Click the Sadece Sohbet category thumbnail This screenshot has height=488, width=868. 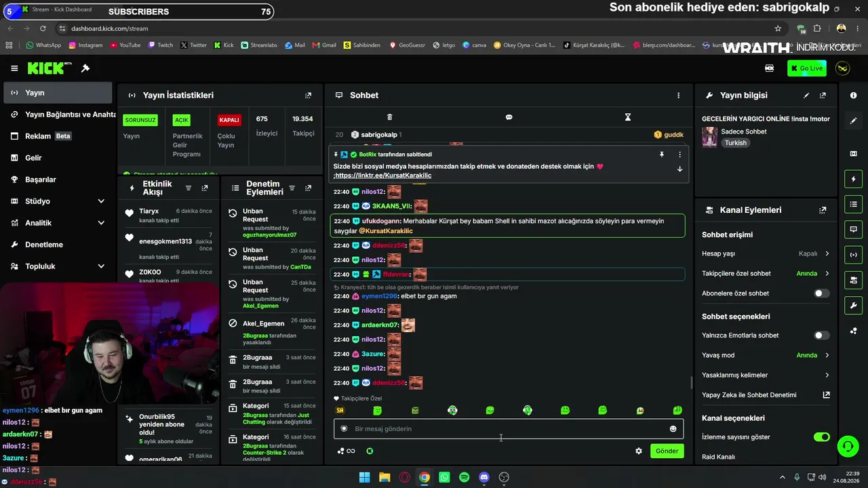point(709,137)
